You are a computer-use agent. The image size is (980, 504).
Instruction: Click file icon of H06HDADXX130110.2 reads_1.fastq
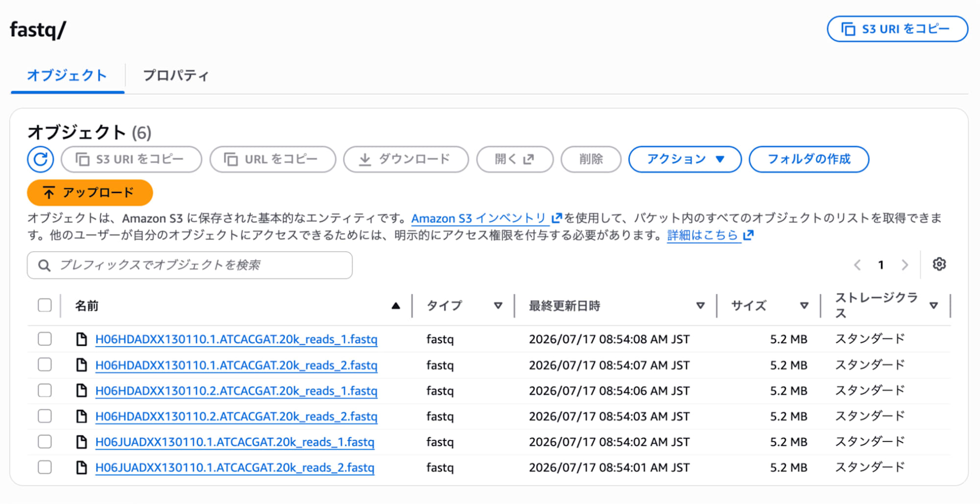pos(82,390)
